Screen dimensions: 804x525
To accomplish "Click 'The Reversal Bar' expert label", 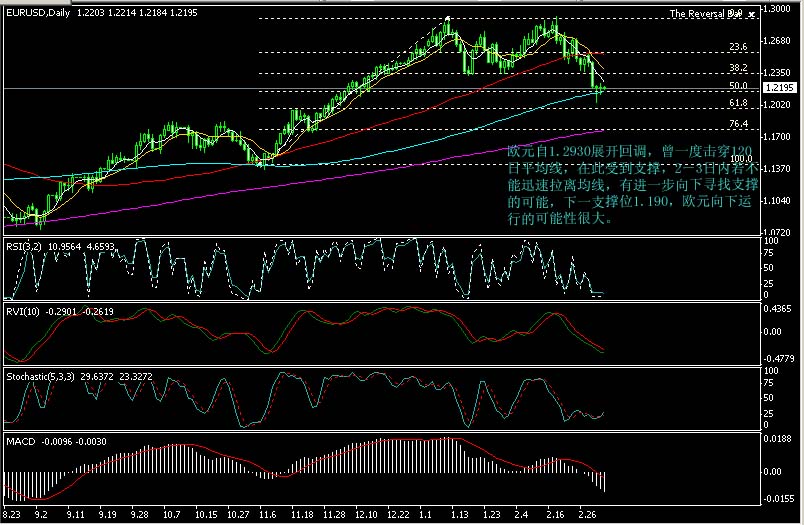I will point(706,14).
